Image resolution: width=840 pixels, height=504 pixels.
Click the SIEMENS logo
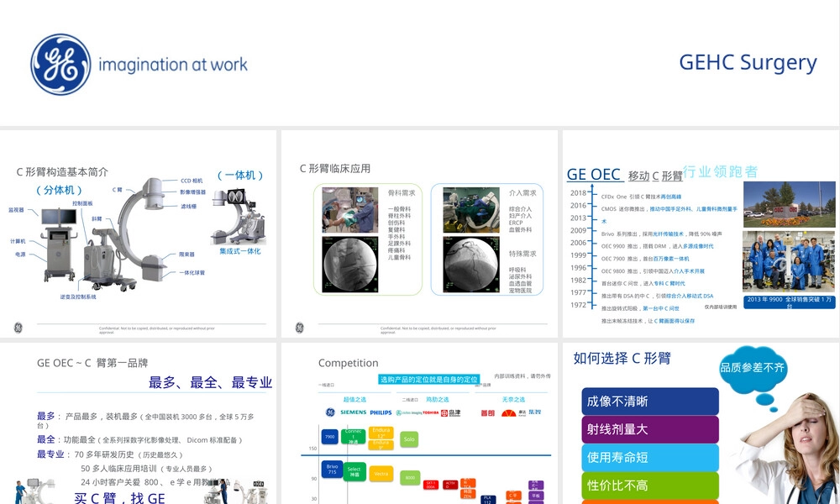click(x=354, y=412)
